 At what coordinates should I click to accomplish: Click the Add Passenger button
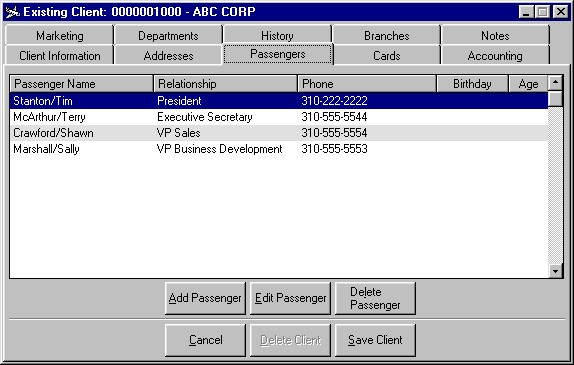[205, 298]
